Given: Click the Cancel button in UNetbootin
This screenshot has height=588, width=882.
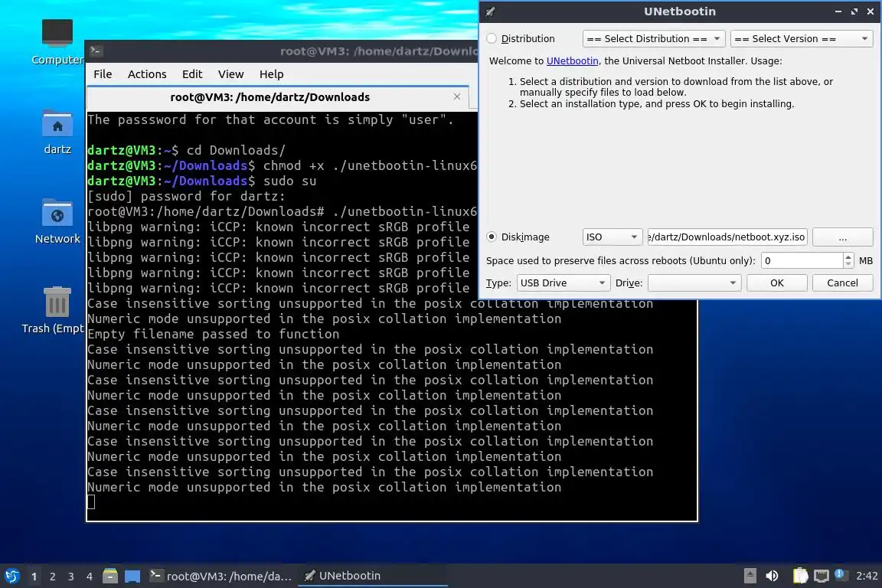Looking at the screenshot, I should 843,283.
